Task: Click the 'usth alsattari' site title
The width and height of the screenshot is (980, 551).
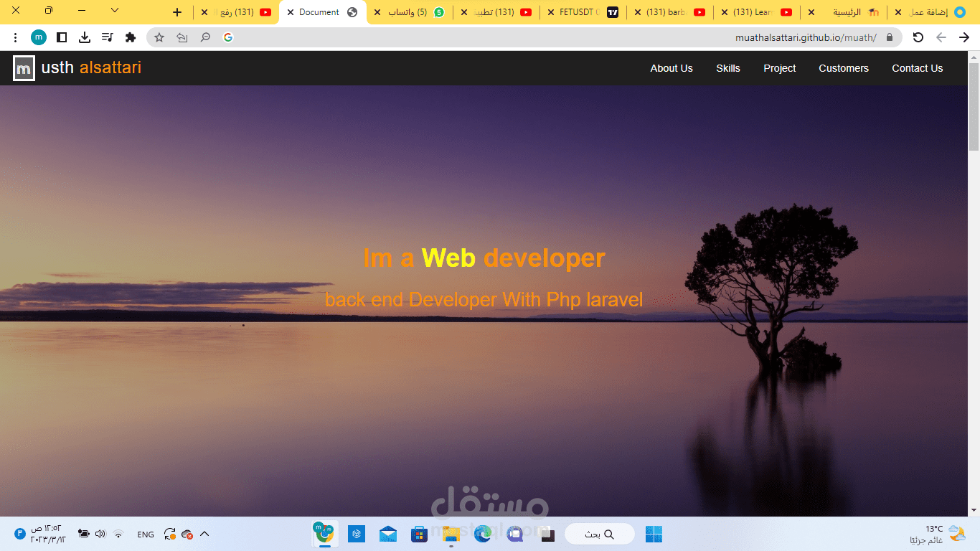Action: 91,68
